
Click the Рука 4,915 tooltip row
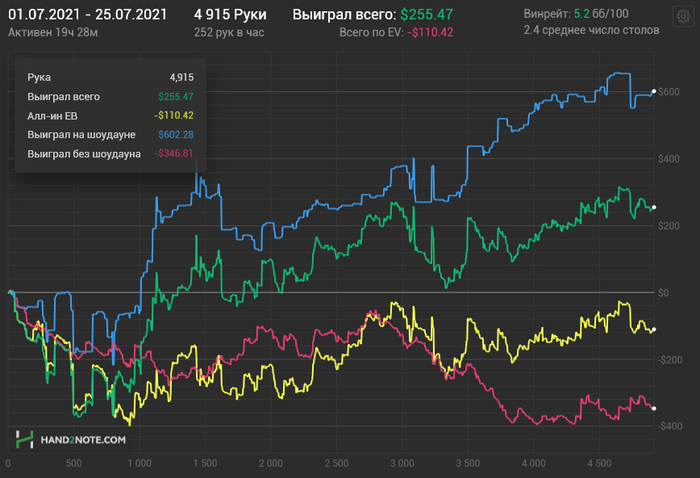point(110,77)
